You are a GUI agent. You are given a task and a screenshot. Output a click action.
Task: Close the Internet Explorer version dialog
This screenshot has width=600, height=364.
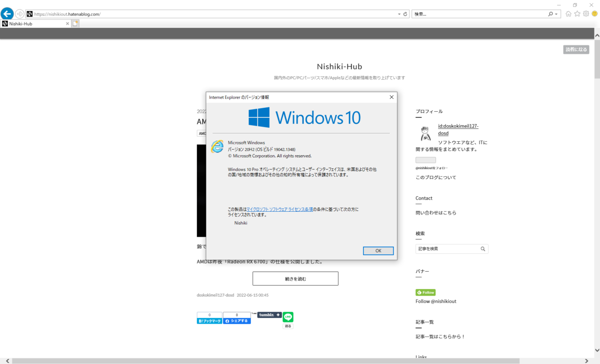click(x=391, y=97)
